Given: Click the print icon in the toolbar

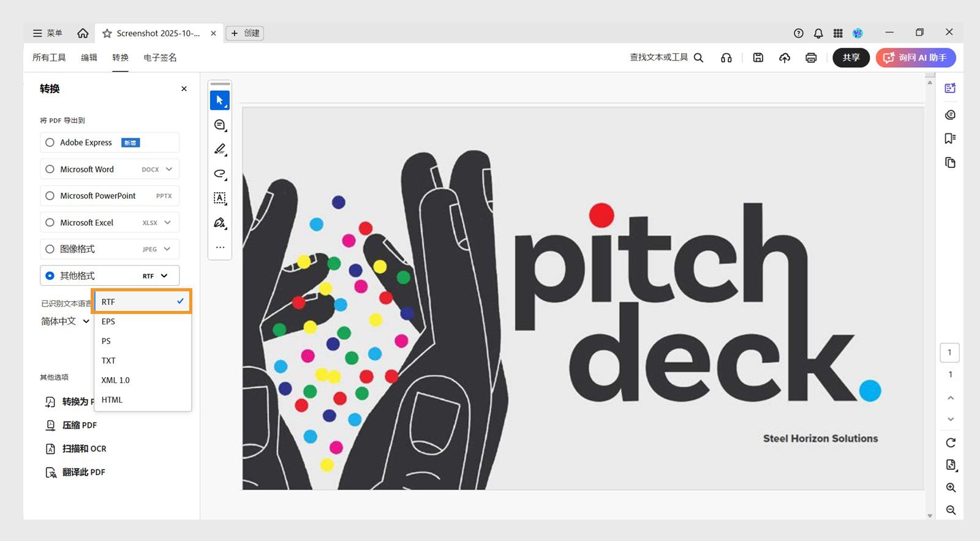Looking at the screenshot, I should coord(811,58).
